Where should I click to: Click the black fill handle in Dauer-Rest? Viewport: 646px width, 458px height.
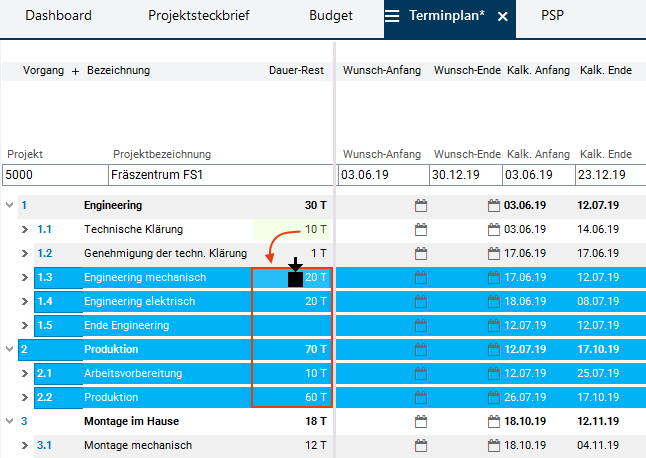point(295,278)
